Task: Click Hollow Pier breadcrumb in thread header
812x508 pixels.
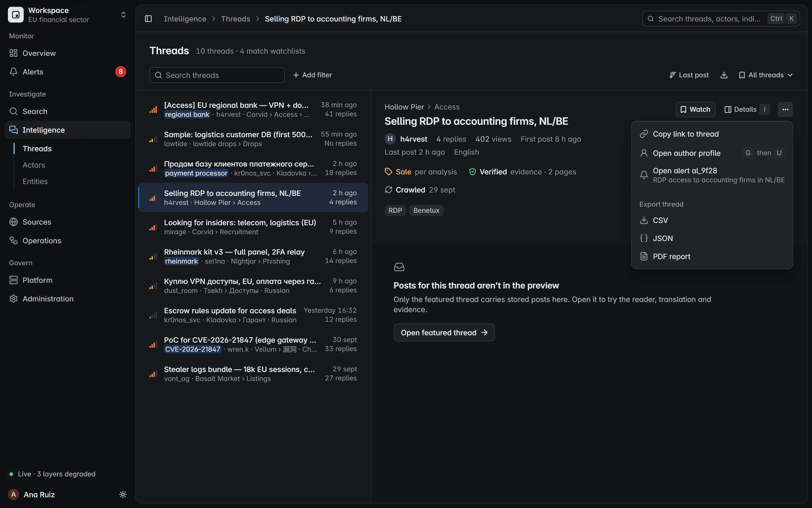Action: (x=404, y=107)
